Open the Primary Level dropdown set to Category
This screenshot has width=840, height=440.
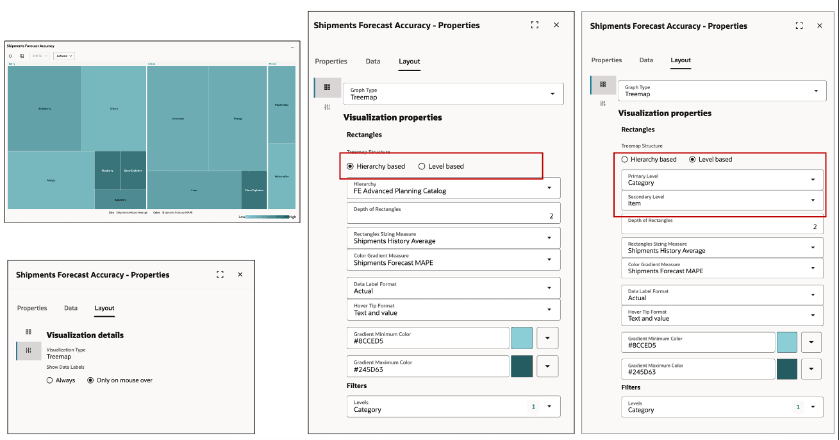(x=722, y=180)
